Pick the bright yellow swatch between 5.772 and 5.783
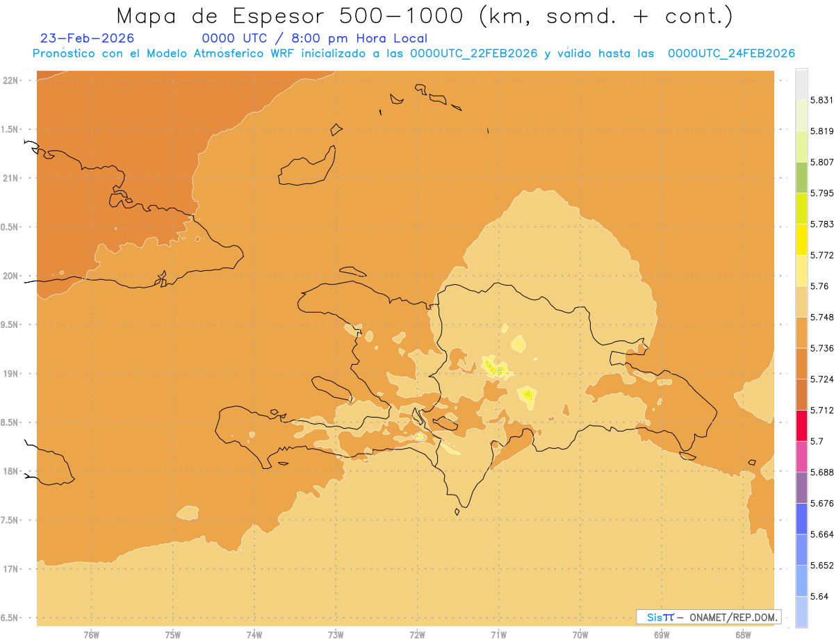Viewport: 834px width, 644px height. coord(801,239)
